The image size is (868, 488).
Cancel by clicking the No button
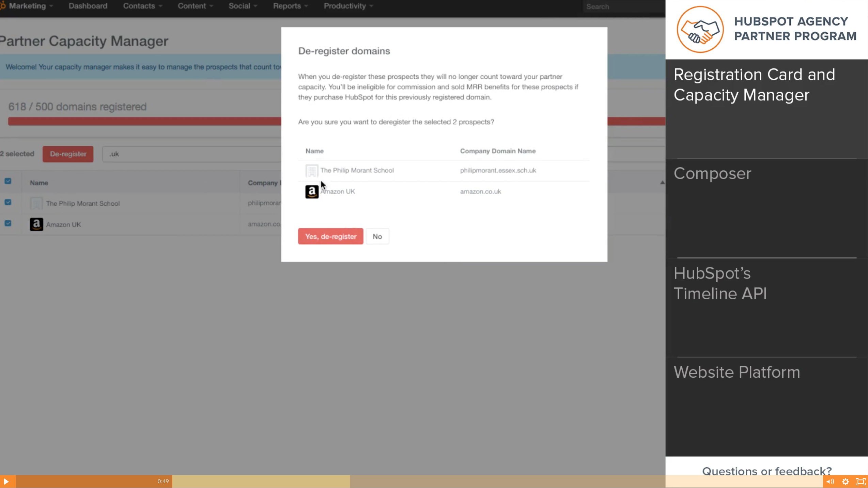(x=377, y=236)
